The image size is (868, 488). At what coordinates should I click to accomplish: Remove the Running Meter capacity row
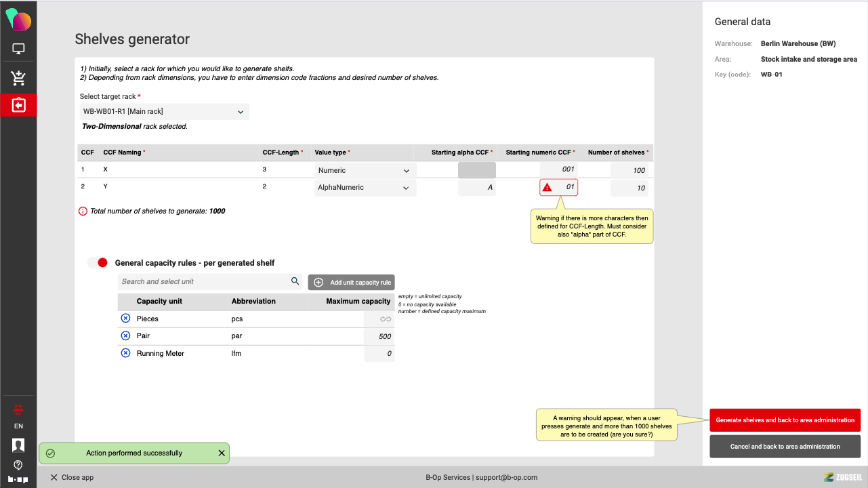pos(125,353)
